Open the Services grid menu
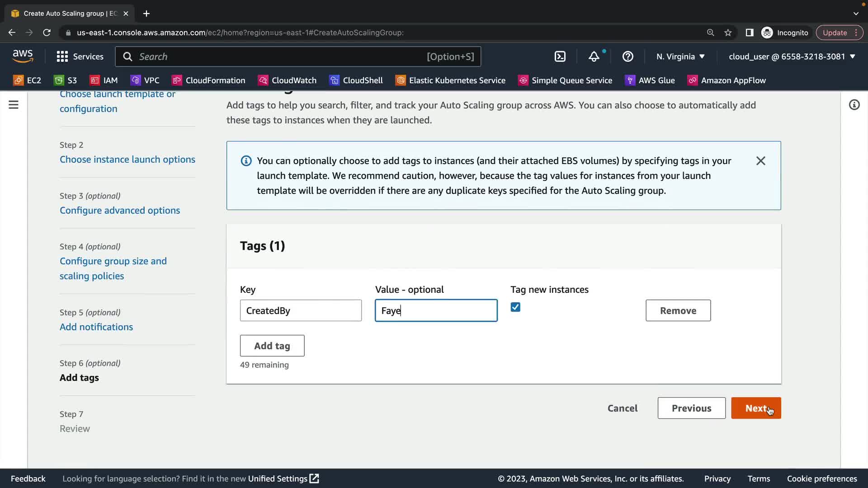The width and height of the screenshot is (868, 488). (x=80, y=56)
